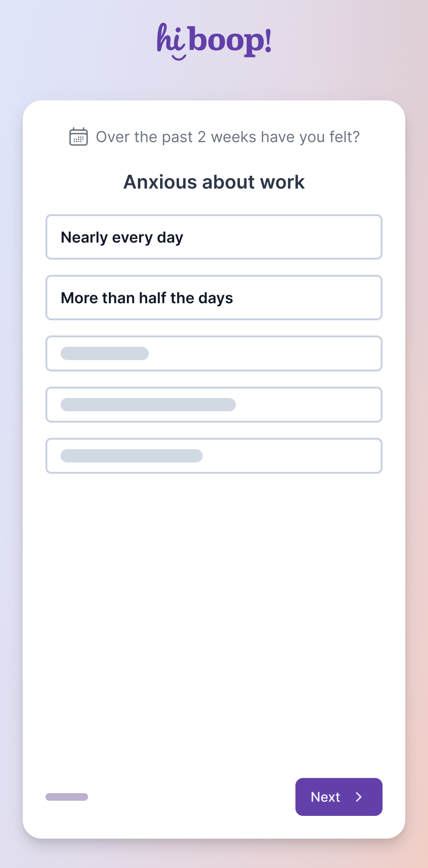Click the purple Next button label text
The image size is (428, 868).
point(325,797)
